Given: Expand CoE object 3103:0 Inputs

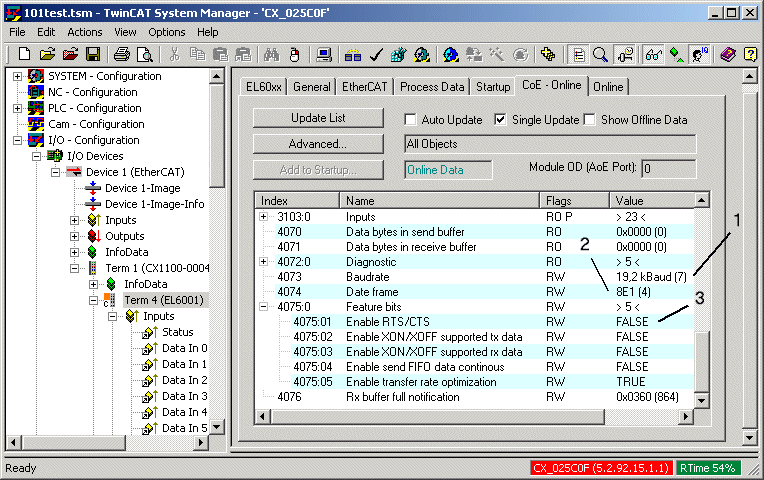Looking at the screenshot, I should coord(264,216).
